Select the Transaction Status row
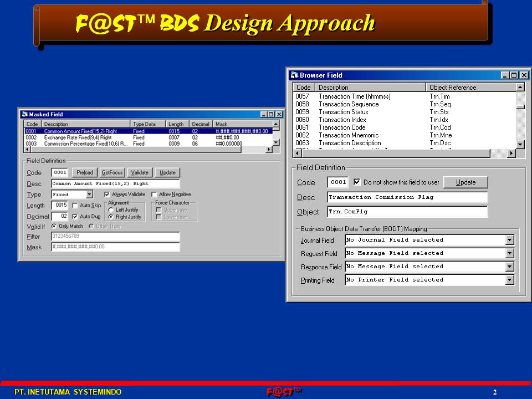The image size is (532, 399). (344, 112)
